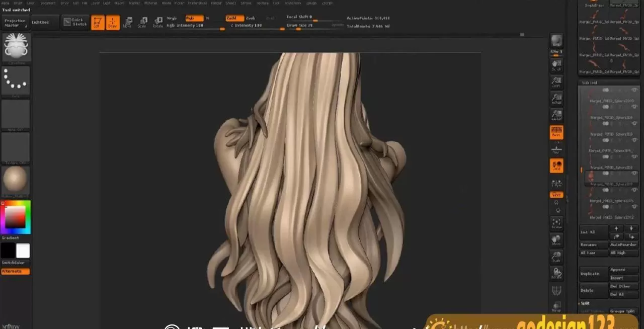
Task: Click the Local transformation icon
Action: pyautogui.click(x=556, y=166)
